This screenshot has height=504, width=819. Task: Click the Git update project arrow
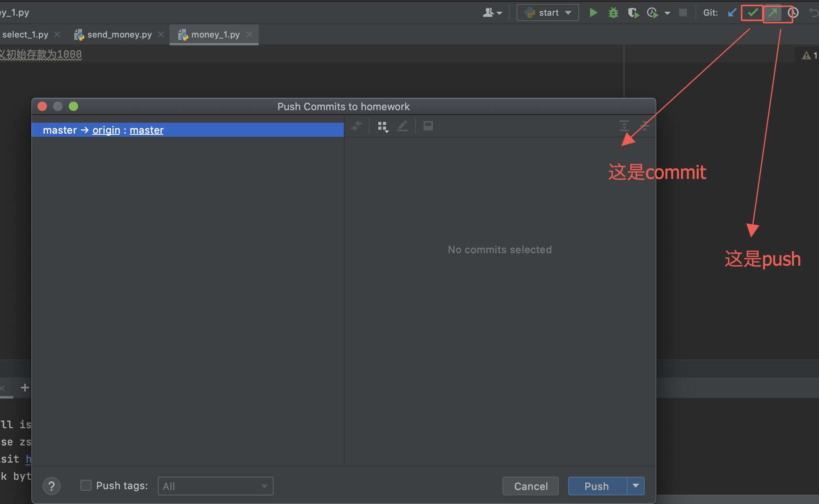(732, 13)
